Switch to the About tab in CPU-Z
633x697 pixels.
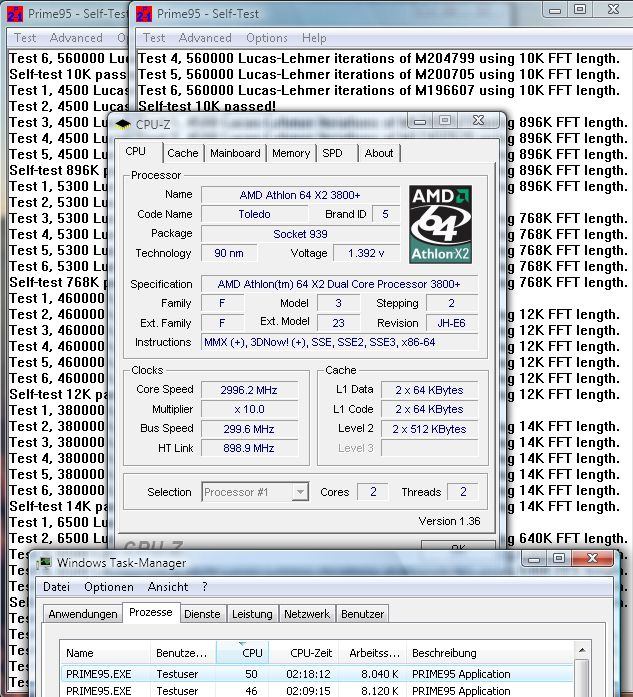click(379, 153)
